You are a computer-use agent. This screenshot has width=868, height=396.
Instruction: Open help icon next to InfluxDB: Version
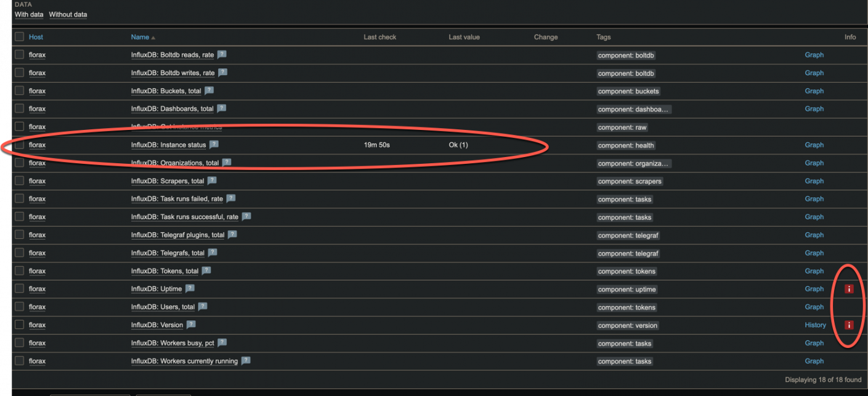pyautogui.click(x=191, y=325)
